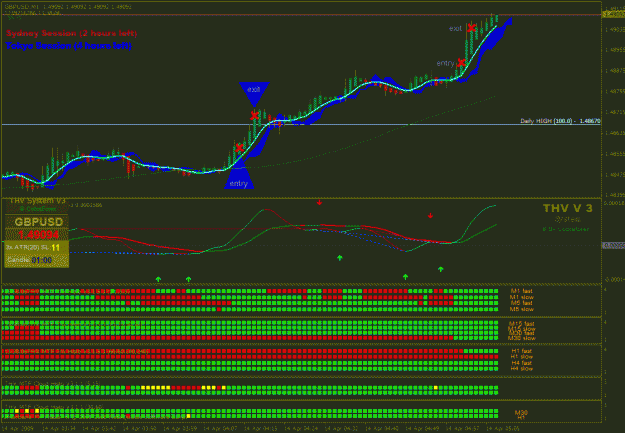The image size is (625, 433).
Task: Click the 14 Apr 03:50 time label
Action: (x=140, y=429)
